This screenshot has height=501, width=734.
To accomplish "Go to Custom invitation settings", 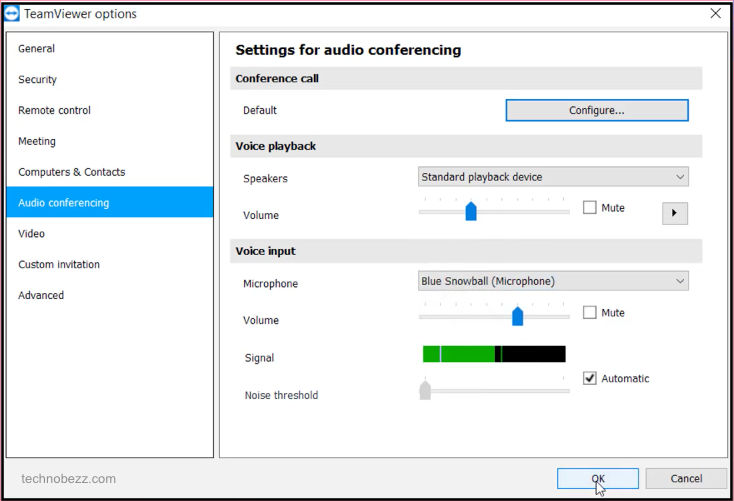I will click(x=110, y=265).
